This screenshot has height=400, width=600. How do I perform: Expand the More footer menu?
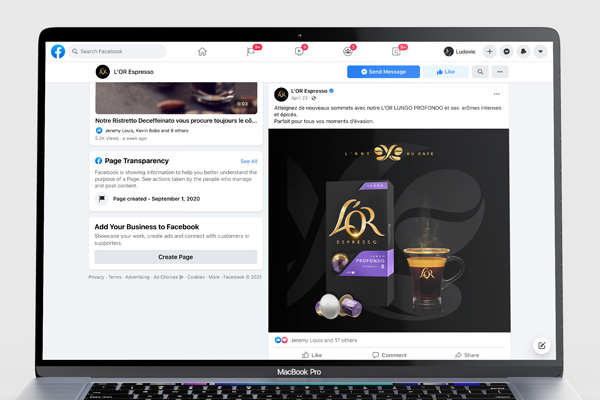click(x=214, y=277)
